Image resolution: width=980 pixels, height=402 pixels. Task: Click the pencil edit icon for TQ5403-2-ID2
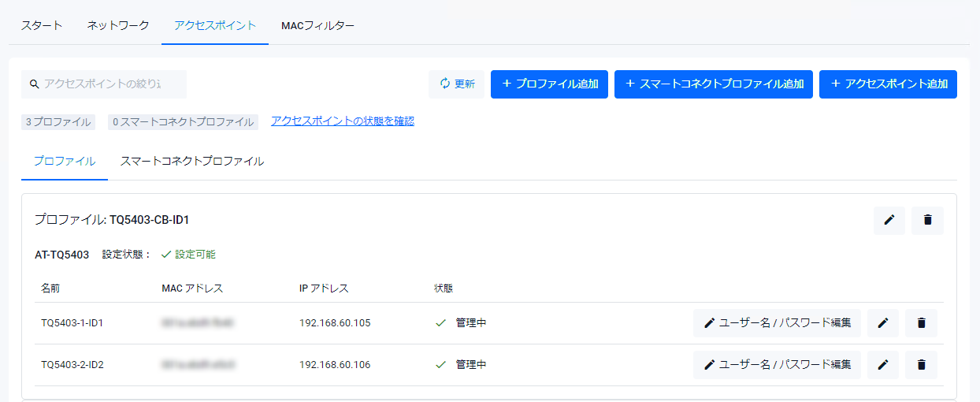pos(883,365)
